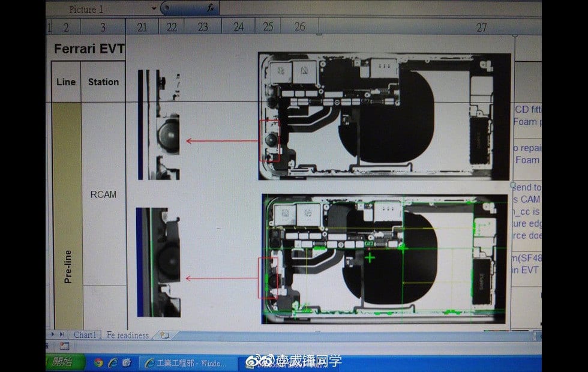Click the Insert Worksheet tab icon
Viewport: 588px width, 372px height.
pyautogui.click(x=164, y=335)
